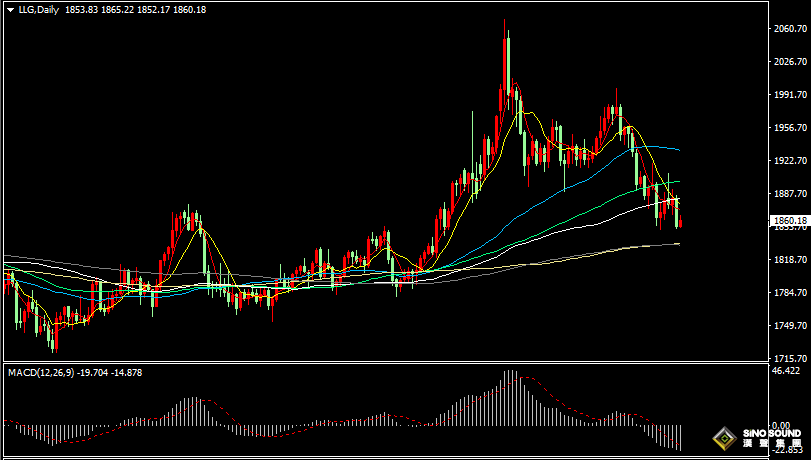The height and width of the screenshot is (460, 811).
Task: Click the 46.422 MACD scale value
Action: (786, 372)
